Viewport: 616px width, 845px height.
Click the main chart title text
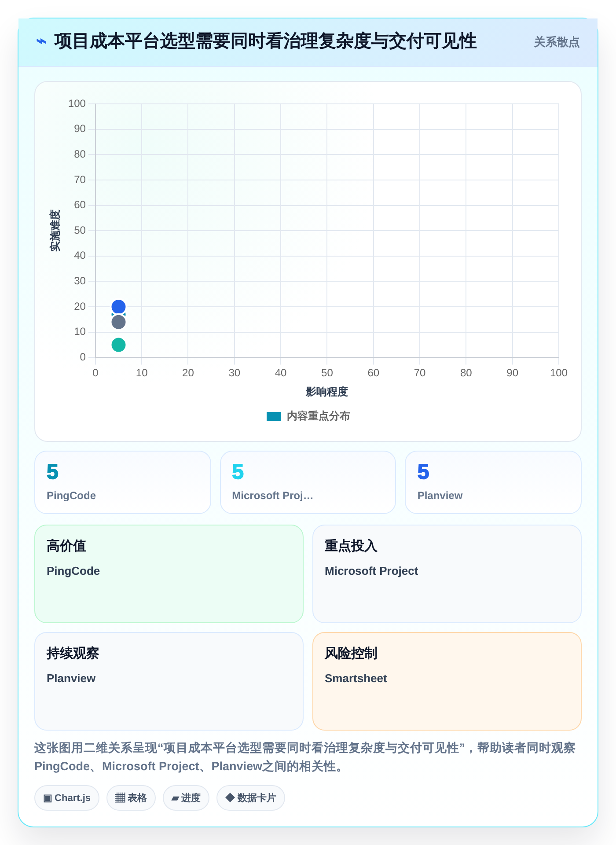[265, 42]
